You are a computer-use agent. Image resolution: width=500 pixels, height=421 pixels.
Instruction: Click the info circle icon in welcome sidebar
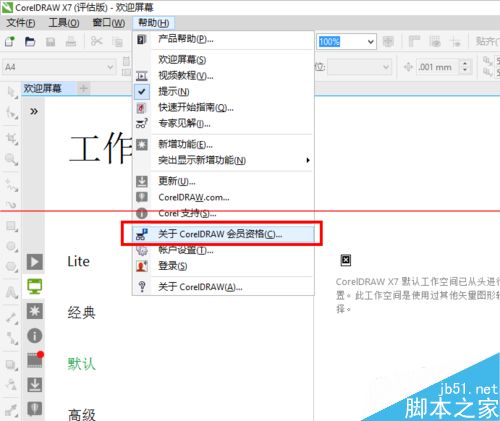click(35, 336)
